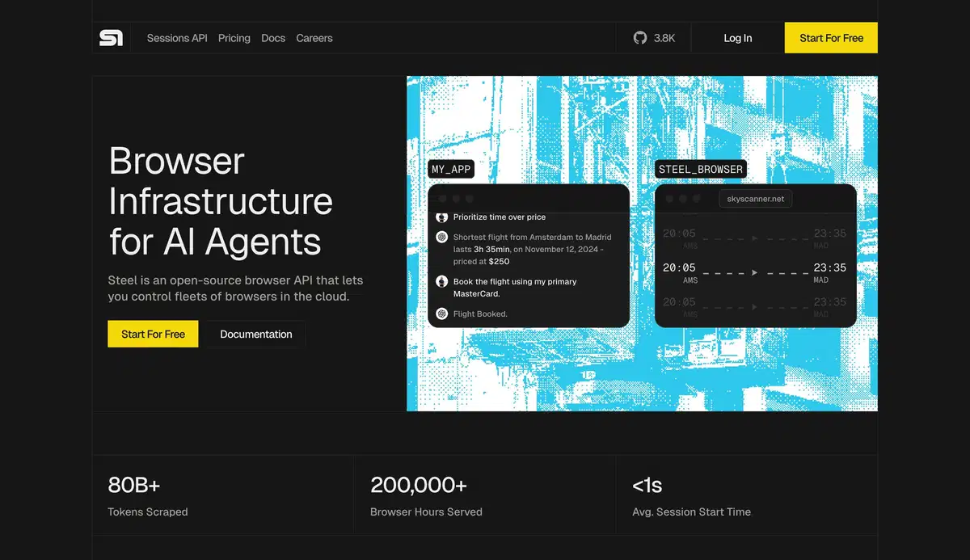Click user avatar beside Book the flight

pos(441,281)
